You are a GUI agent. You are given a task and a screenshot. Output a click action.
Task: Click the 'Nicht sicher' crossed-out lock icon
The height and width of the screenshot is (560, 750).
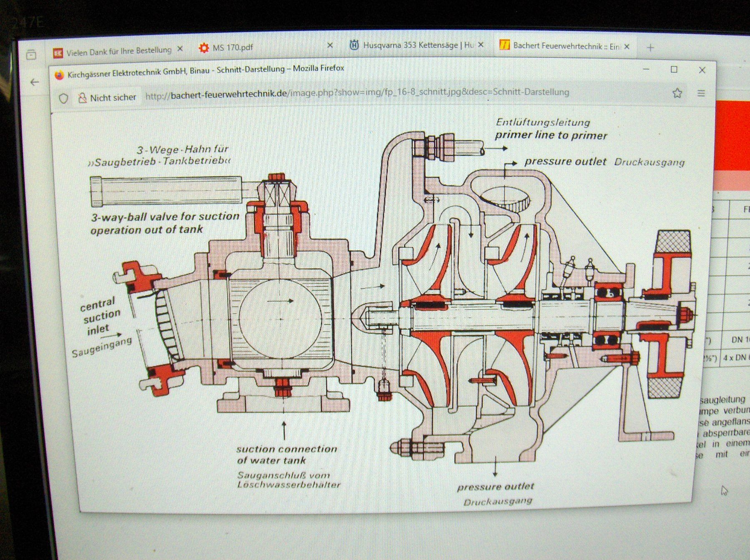click(83, 98)
